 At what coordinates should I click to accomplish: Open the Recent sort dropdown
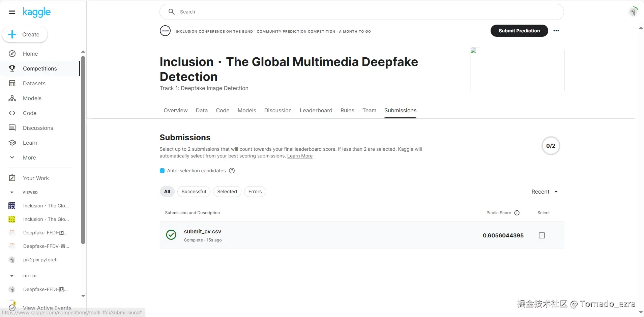point(545,192)
